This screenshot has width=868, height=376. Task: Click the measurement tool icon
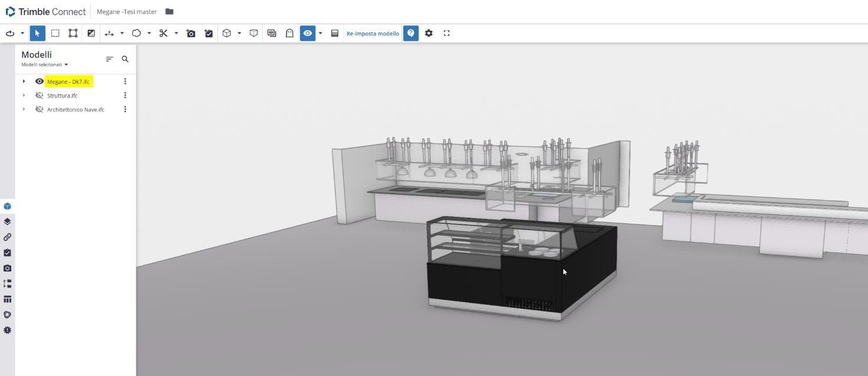click(109, 34)
